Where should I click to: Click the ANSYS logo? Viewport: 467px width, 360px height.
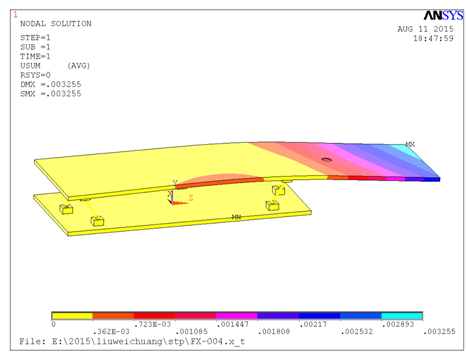(443, 15)
